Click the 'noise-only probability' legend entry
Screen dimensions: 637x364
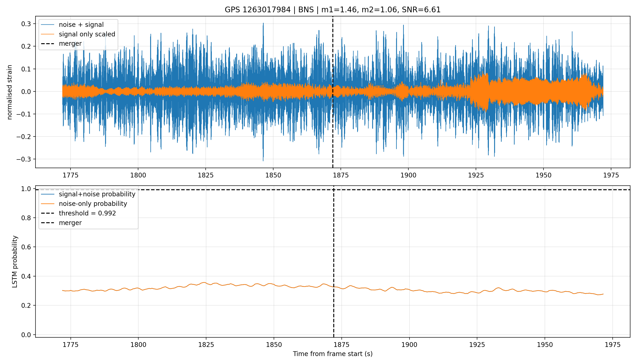coord(84,204)
